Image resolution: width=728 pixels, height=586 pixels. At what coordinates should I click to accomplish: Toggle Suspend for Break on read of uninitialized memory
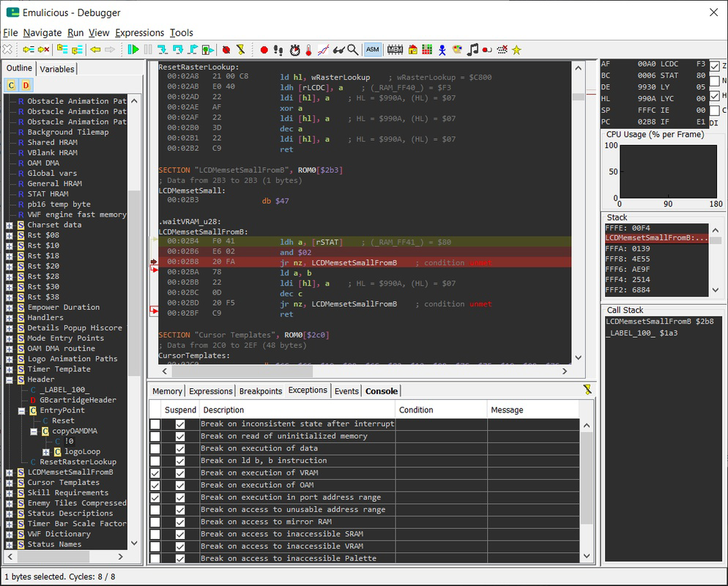(180, 437)
